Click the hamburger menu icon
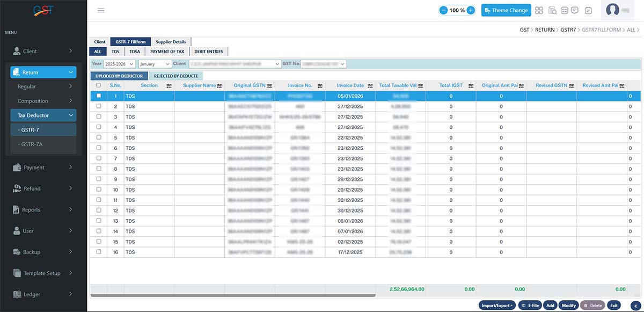This screenshot has width=644, height=312. 101,10
